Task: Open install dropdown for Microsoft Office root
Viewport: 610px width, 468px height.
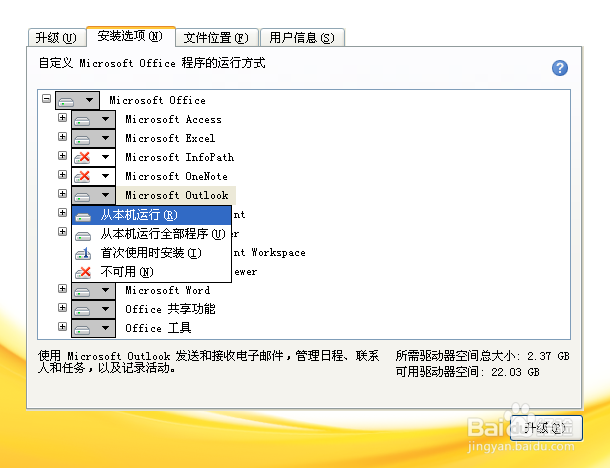Action: [77, 101]
